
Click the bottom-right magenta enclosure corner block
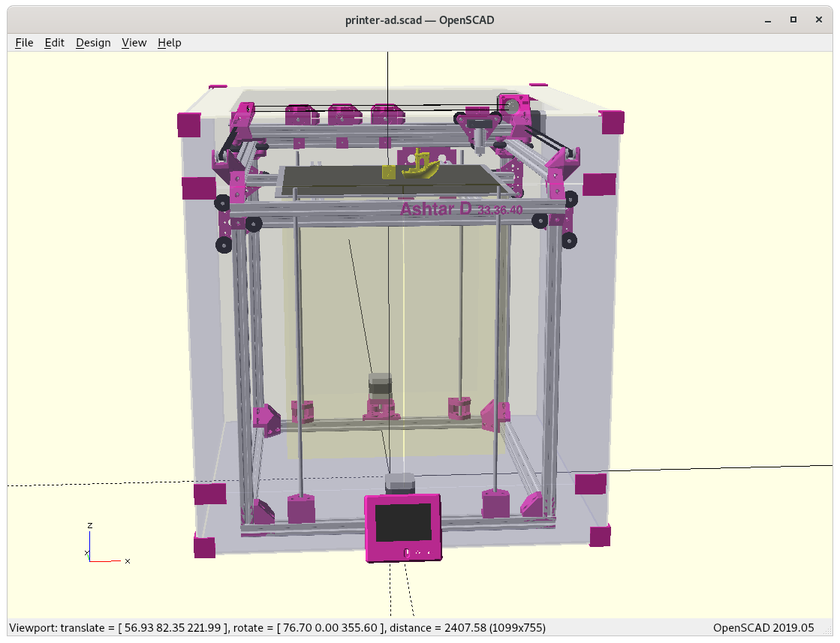click(600, 536)
